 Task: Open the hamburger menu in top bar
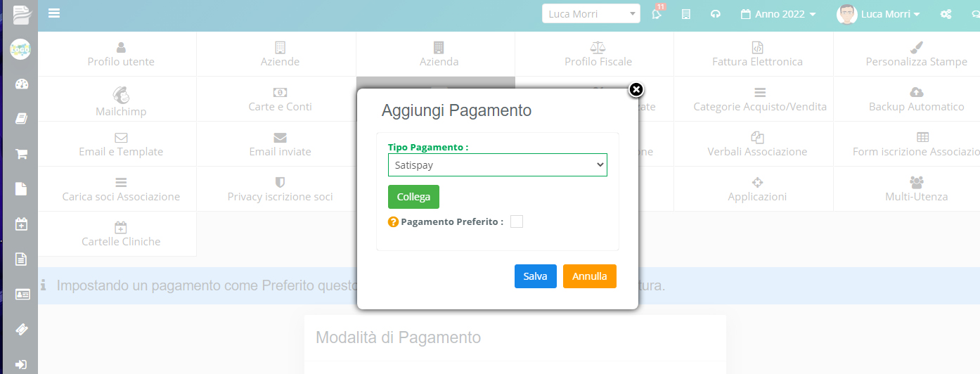click(54, 13)
